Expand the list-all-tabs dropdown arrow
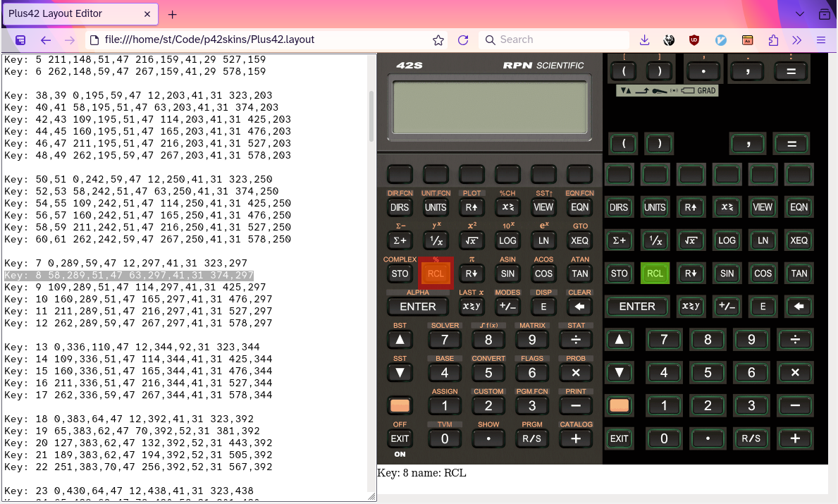The image size is (838, 504). (799, 14)
